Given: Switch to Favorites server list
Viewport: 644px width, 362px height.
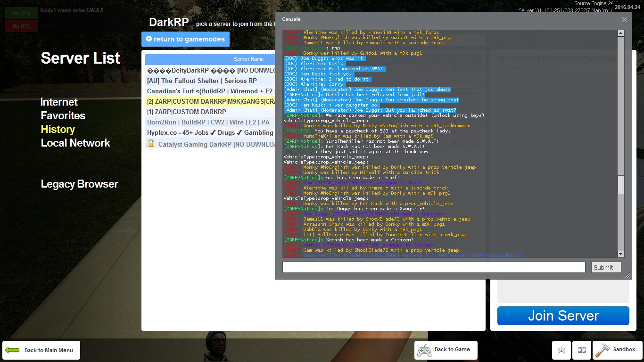Looking at the screenshot, I should coord(63,115).
